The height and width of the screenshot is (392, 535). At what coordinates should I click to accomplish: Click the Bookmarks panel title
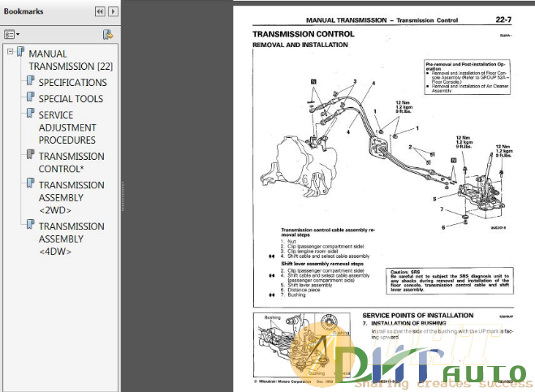click(x=24, y=11)
